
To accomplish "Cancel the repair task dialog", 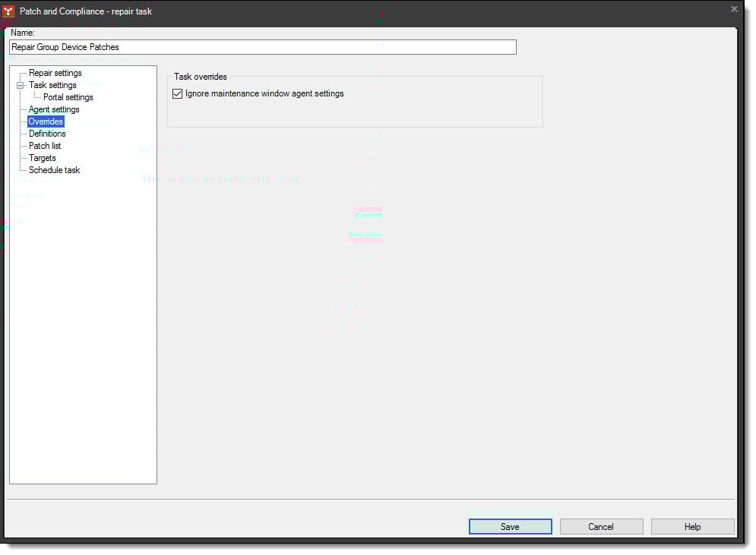I will [601, 526].
